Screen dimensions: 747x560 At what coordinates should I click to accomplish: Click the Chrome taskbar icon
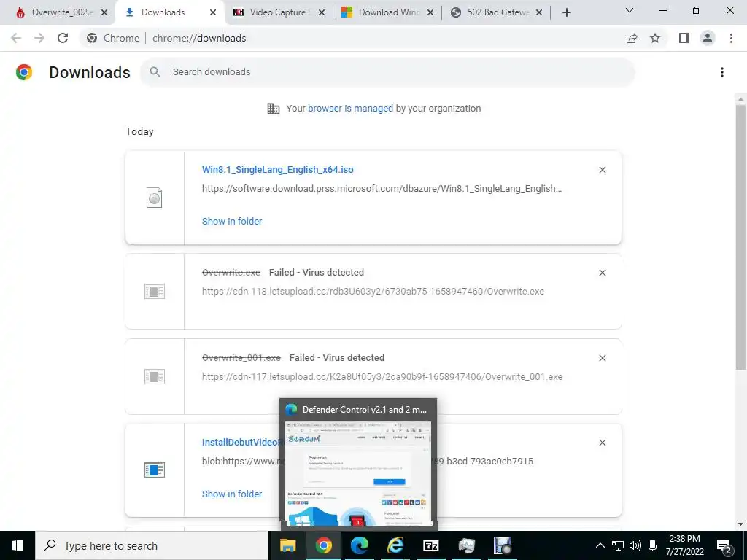click(x=323, y=545)
